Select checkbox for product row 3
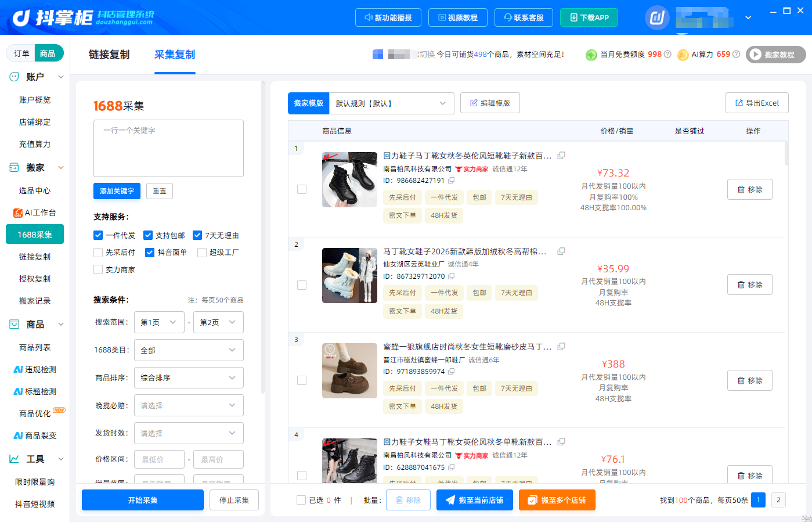 (302, 380)
